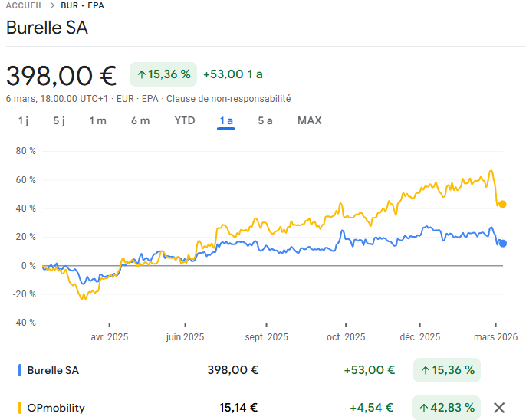Switch to the 6 m range
Screen dimensions: 526x420
[140, 120]
